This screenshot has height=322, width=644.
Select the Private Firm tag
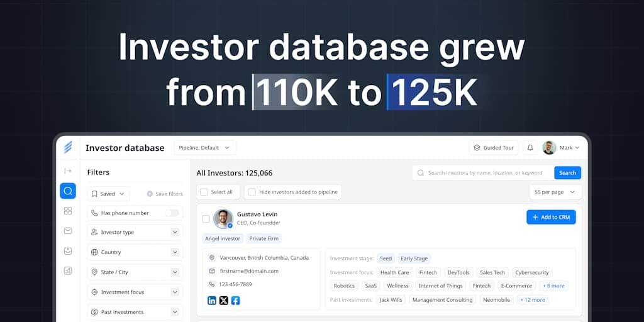264,238
